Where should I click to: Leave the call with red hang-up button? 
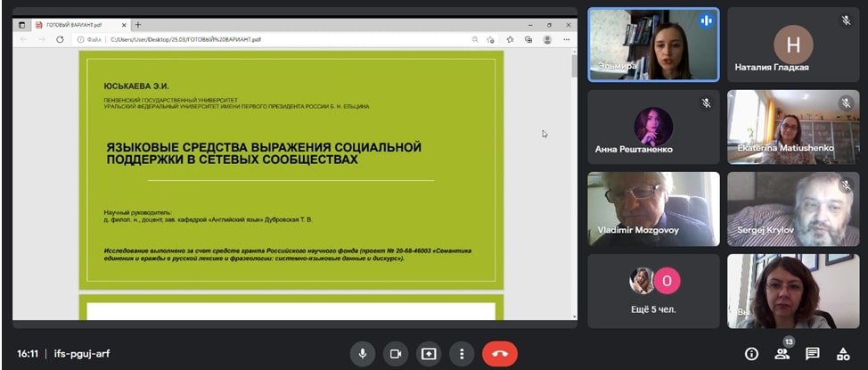499,353
